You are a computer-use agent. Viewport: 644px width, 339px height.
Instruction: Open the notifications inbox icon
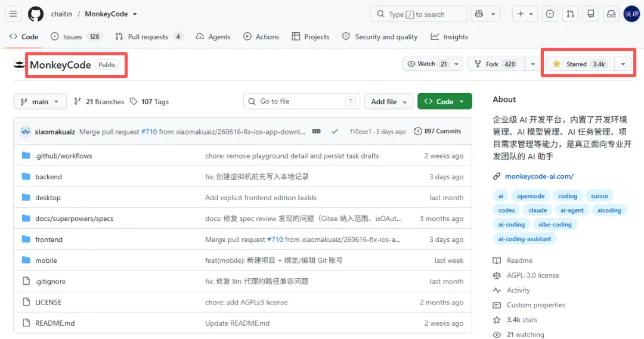[611, 14]
